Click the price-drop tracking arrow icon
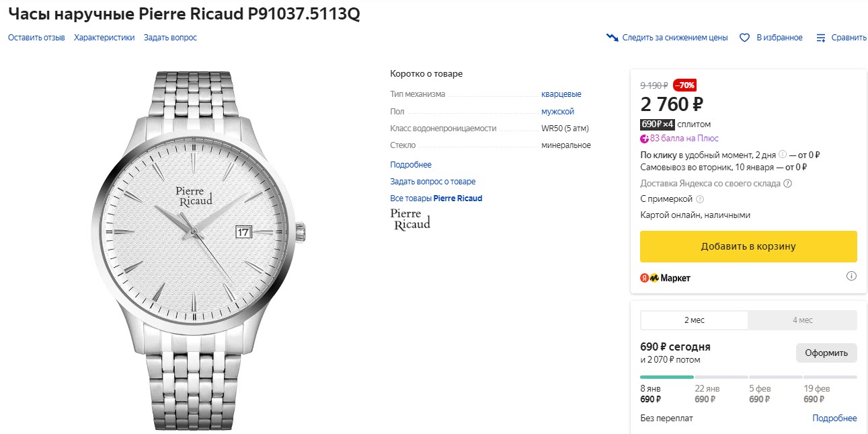Viewport: 868px width, 434px height. (x=612, y=38)
